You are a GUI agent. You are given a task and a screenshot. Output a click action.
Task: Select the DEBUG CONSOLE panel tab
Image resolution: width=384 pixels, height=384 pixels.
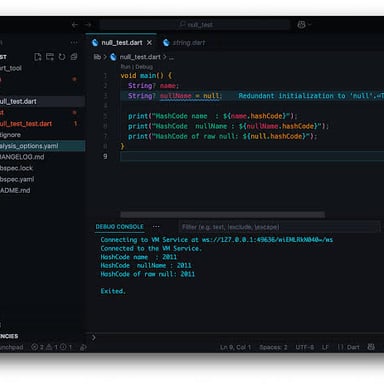coord(119,227)
